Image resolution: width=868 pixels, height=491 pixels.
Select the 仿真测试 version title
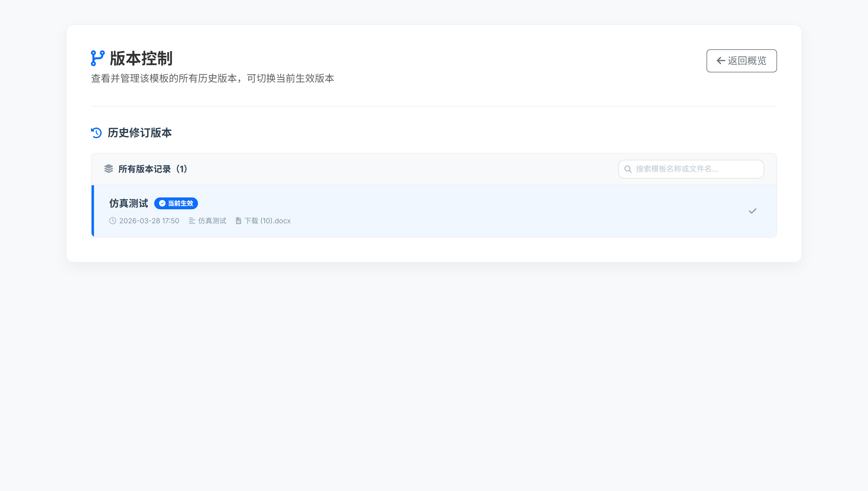[128, 203]
